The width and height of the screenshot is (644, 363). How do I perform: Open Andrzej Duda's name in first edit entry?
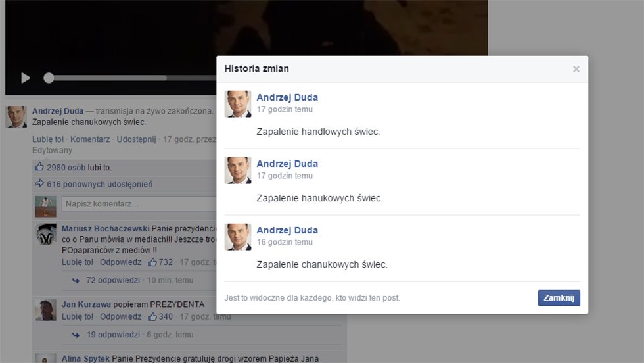pyautogui.click(x=287, y=97)
